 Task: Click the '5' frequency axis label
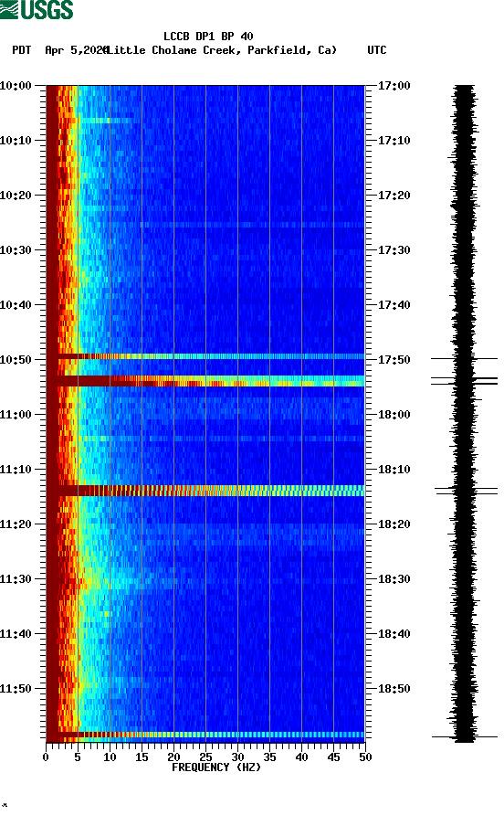(78, 757)
